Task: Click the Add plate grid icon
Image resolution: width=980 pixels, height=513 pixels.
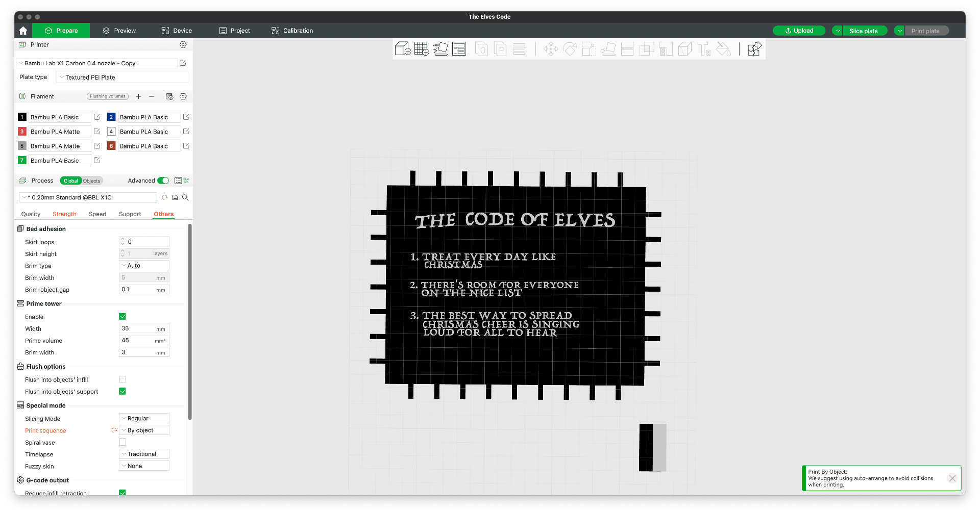Action: point(422,49)
